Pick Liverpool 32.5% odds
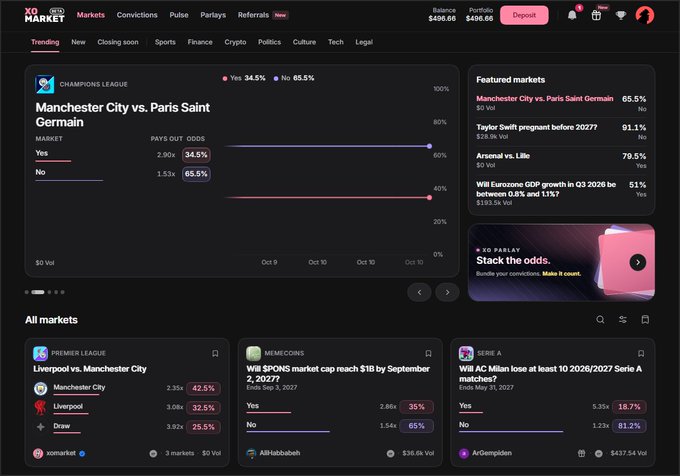680x476 pixels. pos(203,408)
